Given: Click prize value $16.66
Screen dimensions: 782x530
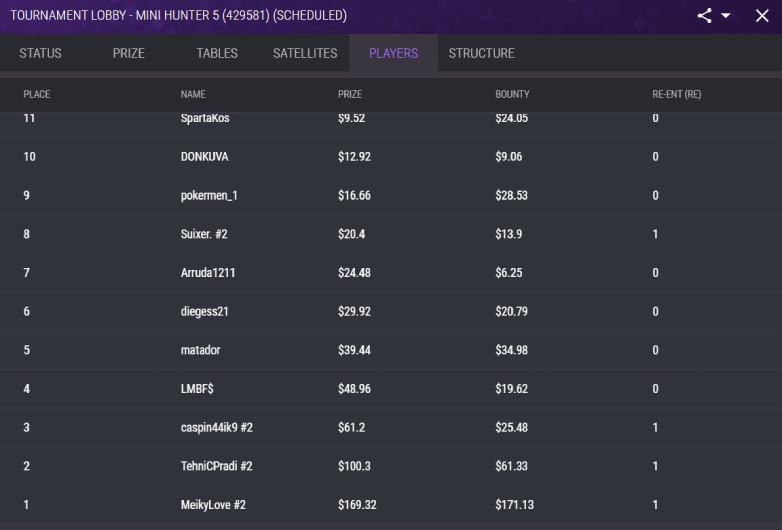Looking at the screenshot, I should [354, 195].
